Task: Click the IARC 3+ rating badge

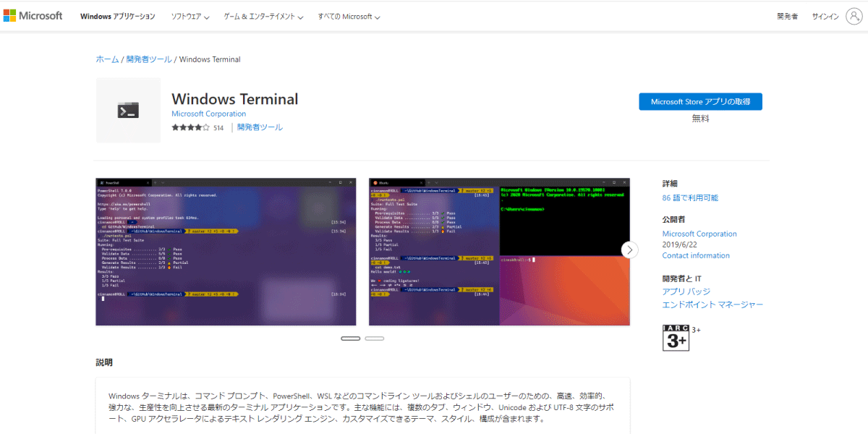Action: click(676, 338)
